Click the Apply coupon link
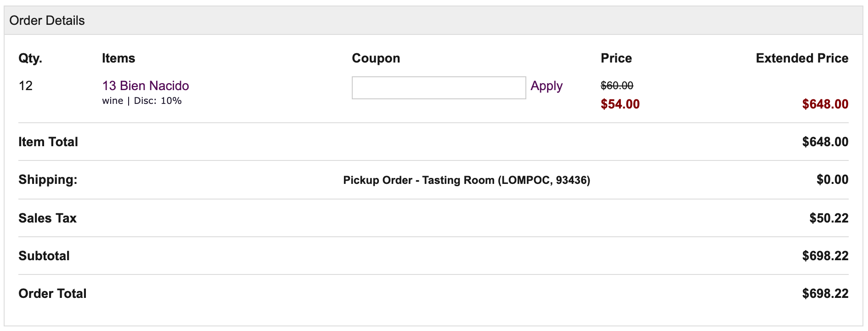The height and width of the screenshot is (331, 868). pyautogui.click(x=547, y=86)
